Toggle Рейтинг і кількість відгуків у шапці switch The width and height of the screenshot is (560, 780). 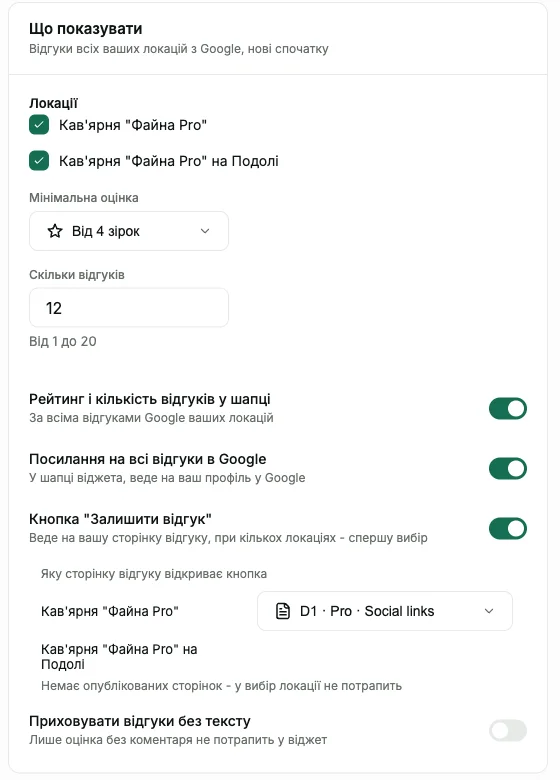point(508,408)
